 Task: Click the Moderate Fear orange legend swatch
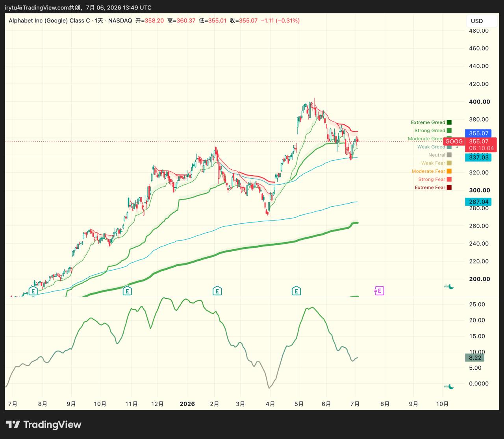pyautogui.click(x=449, y=171)
